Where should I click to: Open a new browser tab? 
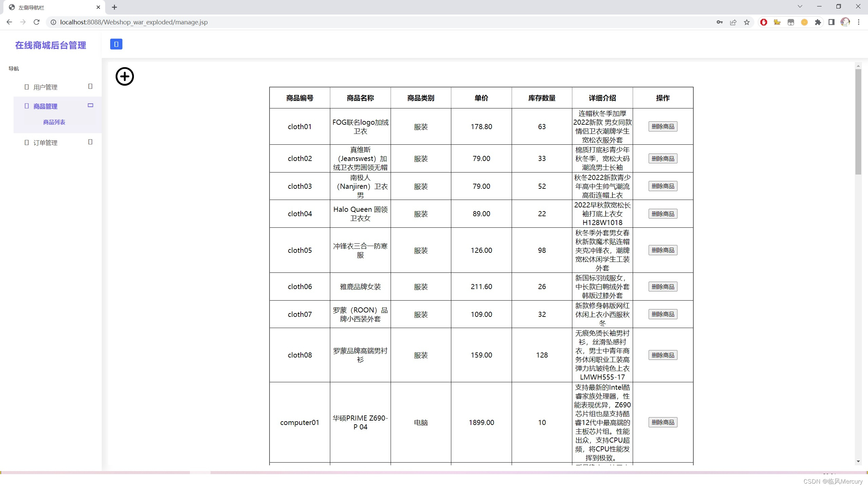(114, 7)
